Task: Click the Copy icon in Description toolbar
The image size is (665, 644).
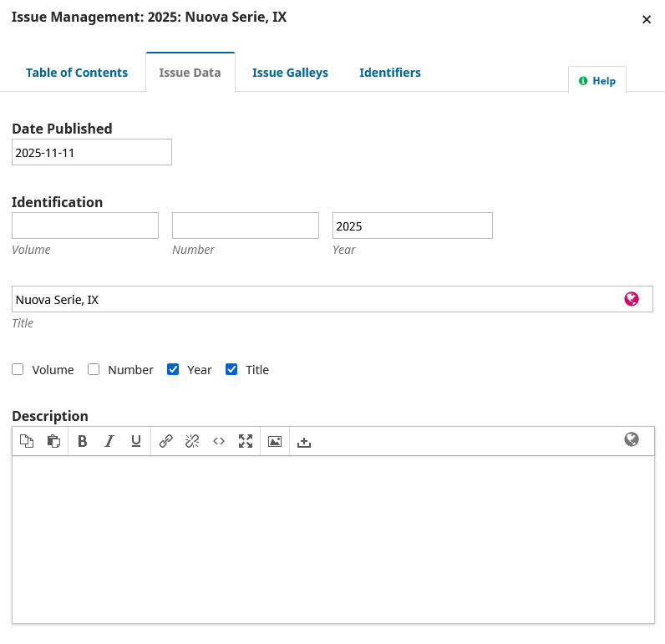Action: pos(27,441)
